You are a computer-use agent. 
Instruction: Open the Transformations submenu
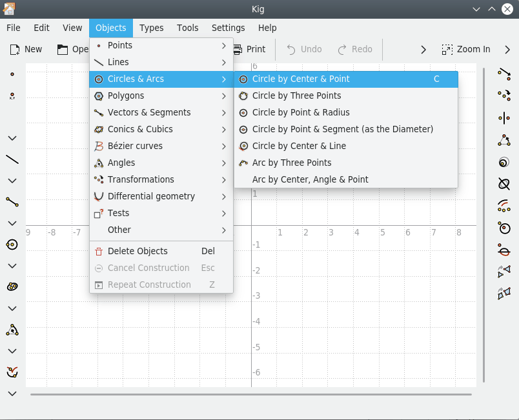[161, 179]
